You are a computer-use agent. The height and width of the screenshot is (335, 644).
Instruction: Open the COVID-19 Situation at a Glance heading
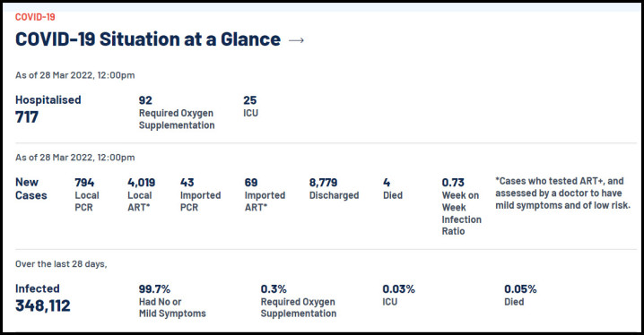pyautogui.click(x=148, y=39)
